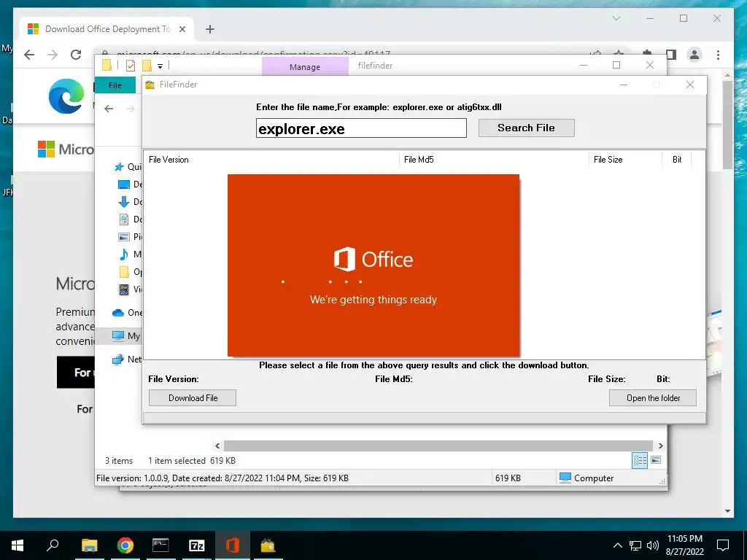
Task: Open 7-Zip from the taskbar
Action: tap(196, 545)
